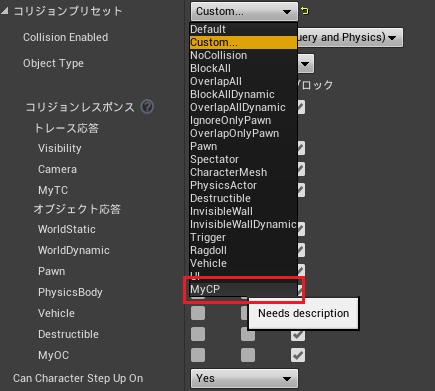Open the Object Type dropdown arrow
435x391 pixels.
(305, 63)
